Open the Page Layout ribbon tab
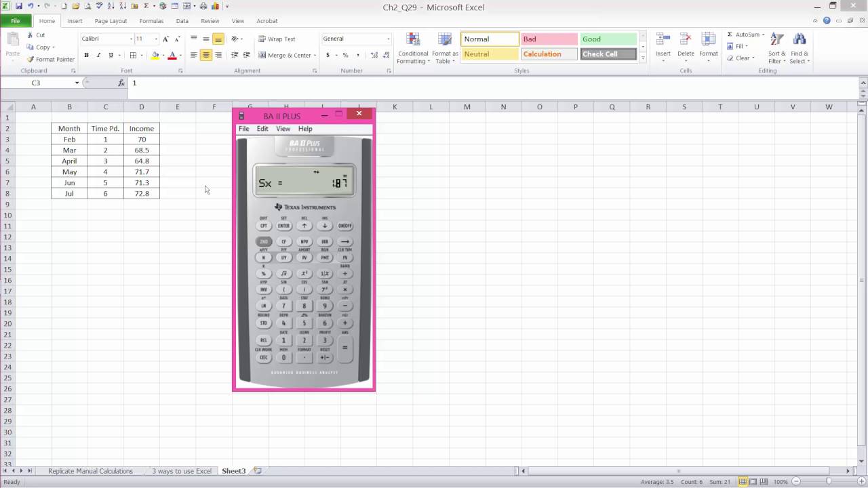 coord(111,21)
